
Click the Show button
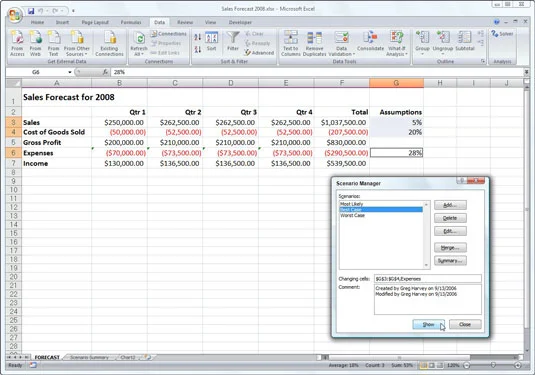coord(429,324)
